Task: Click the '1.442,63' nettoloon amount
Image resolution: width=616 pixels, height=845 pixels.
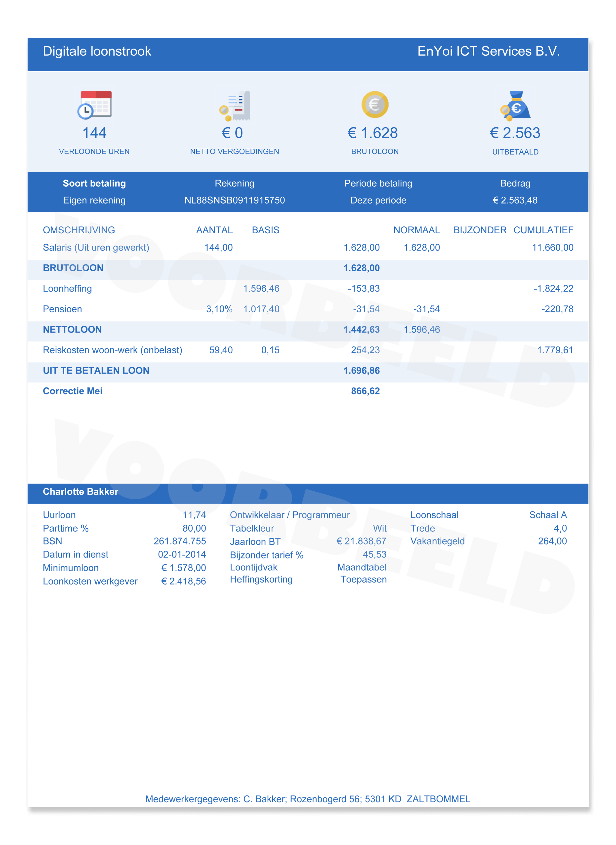Action: (x=361, y=329)
